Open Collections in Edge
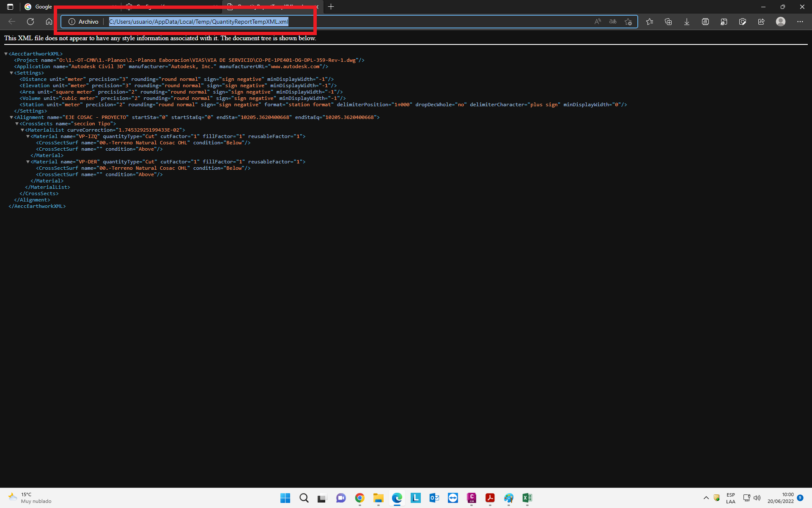This screenshot has height=508, width=812. click(x=668, y=22)
